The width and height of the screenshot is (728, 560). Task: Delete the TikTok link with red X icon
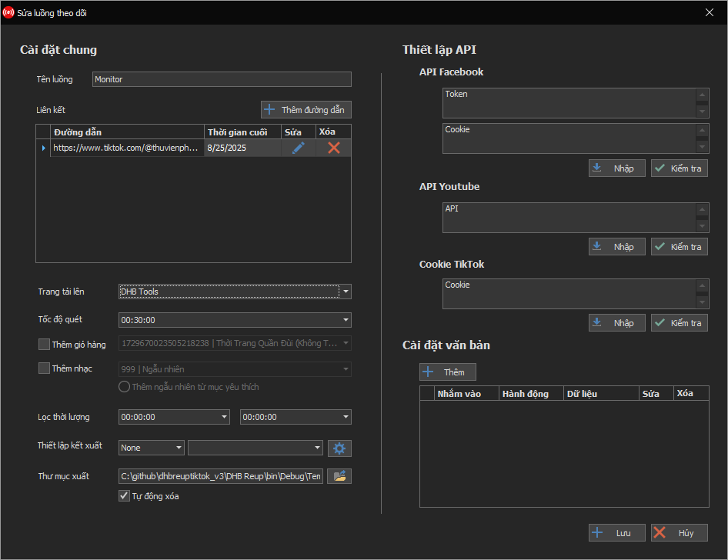334,148
